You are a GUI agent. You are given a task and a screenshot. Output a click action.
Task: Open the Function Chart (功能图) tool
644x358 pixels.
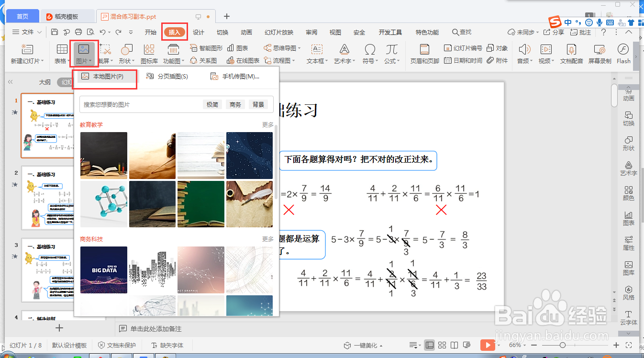pyautogui.click(x=173, y=53)
